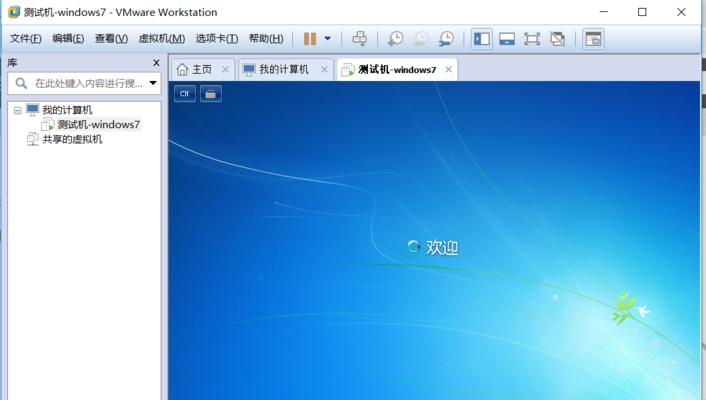Click the search magnifier icon
Screen dimensions: 706x400
coord(21,83)
